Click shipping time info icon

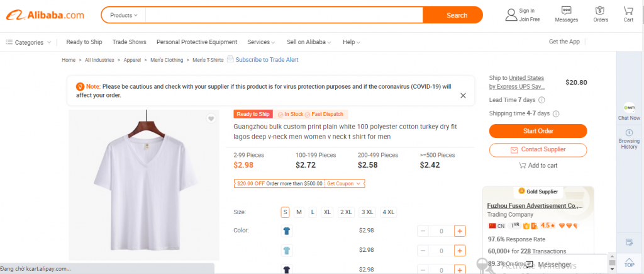click(x=556, y=113)
